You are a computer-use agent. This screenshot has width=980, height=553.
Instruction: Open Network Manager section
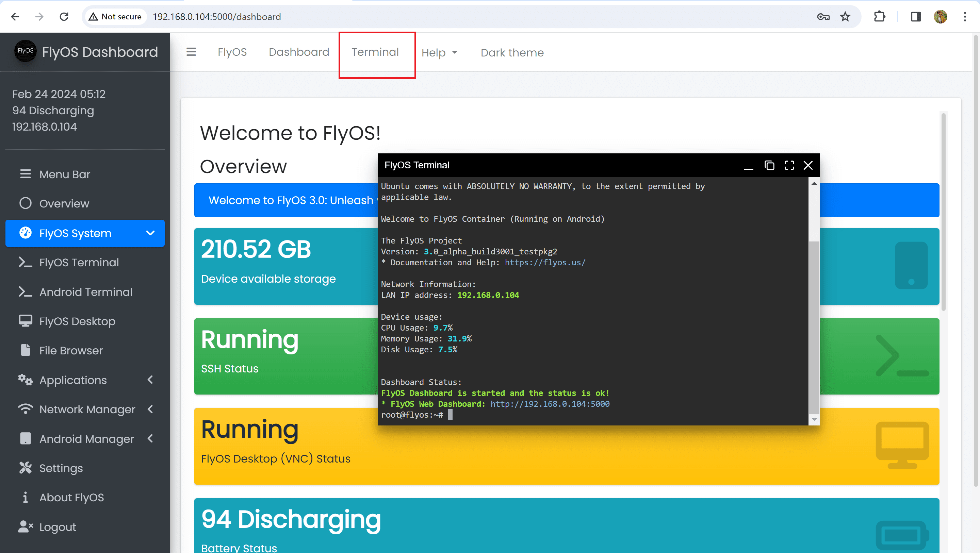(86, 409)
